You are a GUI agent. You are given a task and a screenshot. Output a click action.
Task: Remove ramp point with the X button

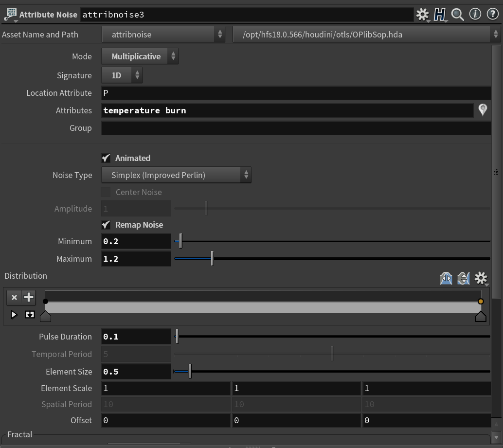pos(14,298)
